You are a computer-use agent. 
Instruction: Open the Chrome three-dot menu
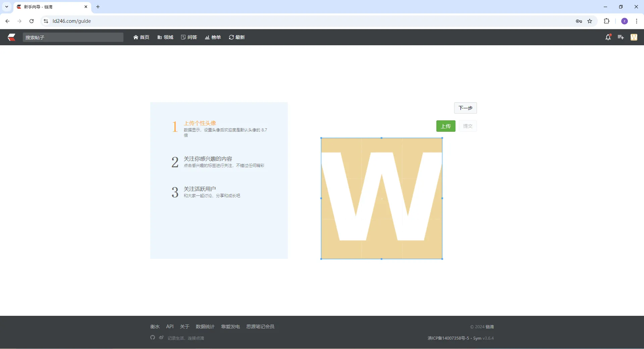tap(637, 21)
